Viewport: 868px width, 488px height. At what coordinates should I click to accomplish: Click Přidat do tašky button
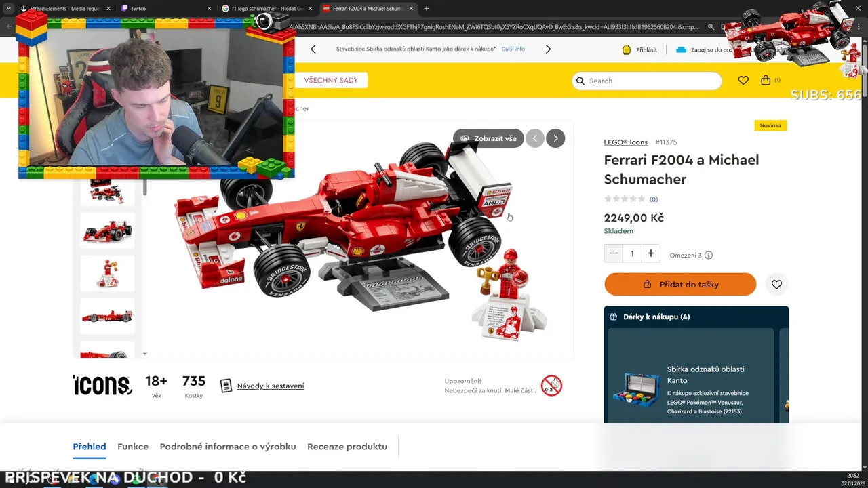[680, 285]
